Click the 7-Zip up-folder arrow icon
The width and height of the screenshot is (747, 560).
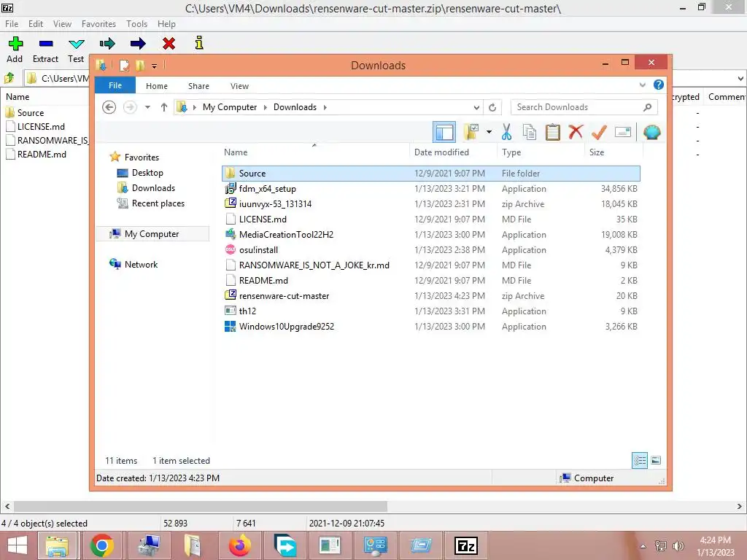coord(9,77)
